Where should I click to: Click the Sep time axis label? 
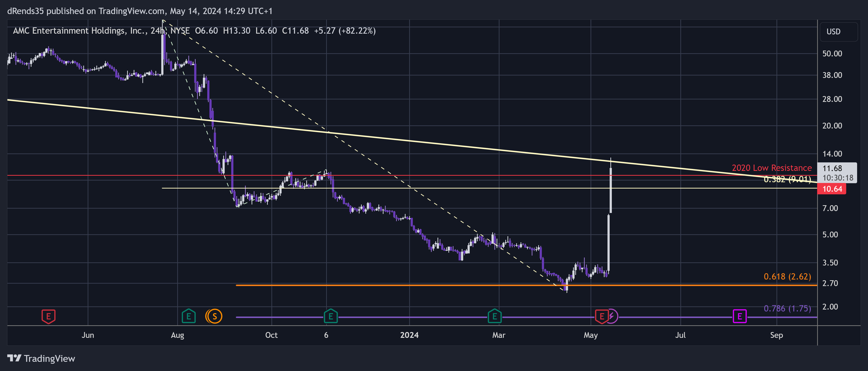pyautogui.click(x=776, y=335)
